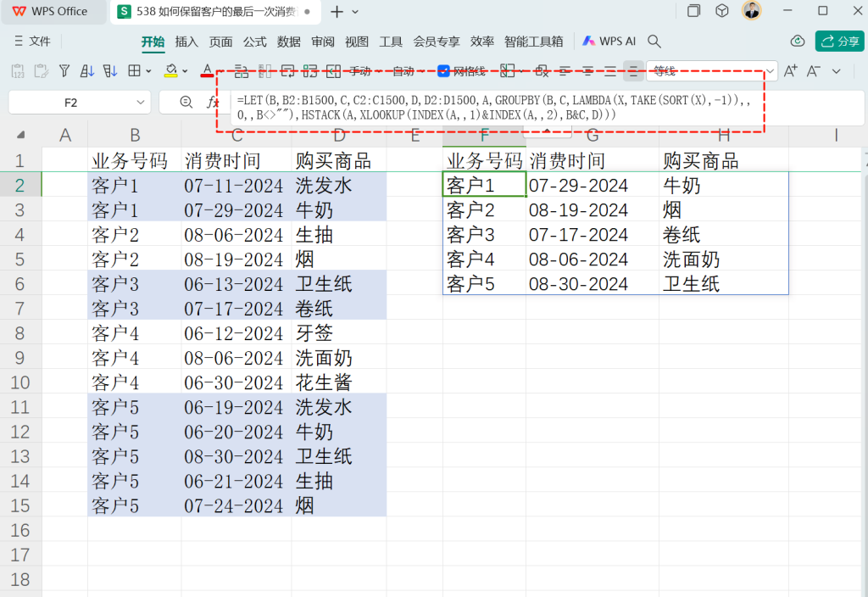Click the first horizontal align icon
Image resolution: width=868 pixels, height=597 pixels.
[565, 71]
